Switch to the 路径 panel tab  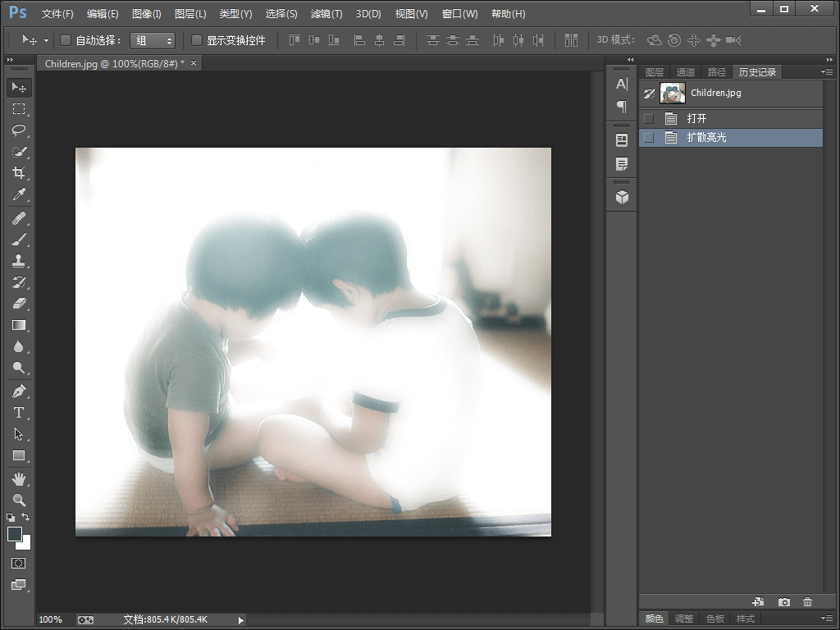[x=716, y=72]
